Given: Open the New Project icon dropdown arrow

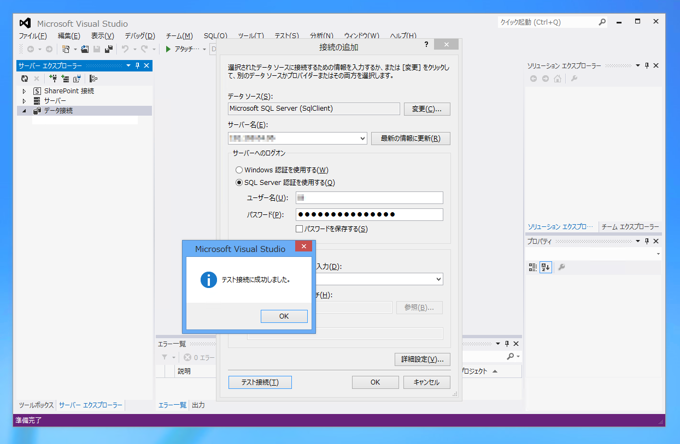Looking at the screenshot, I should pyautogui.click(x=75, y=49).
